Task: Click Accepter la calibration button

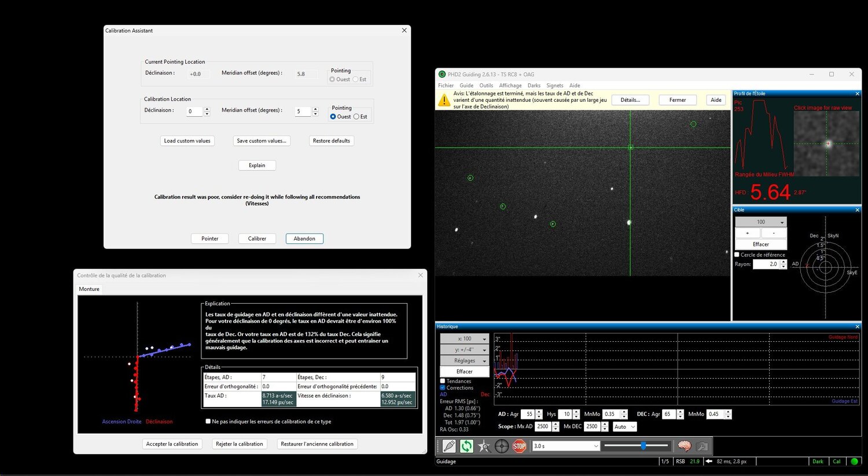Action: (x=172, y=444)
